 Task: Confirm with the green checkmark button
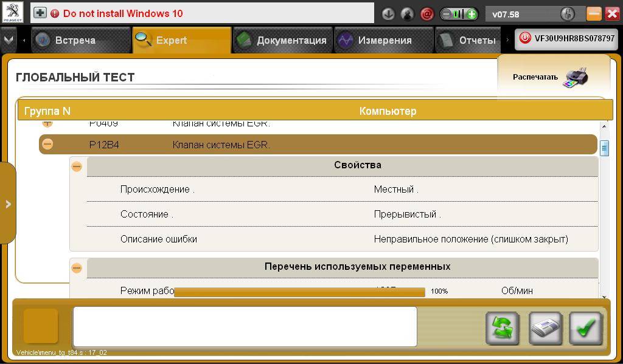pos(585,328)
